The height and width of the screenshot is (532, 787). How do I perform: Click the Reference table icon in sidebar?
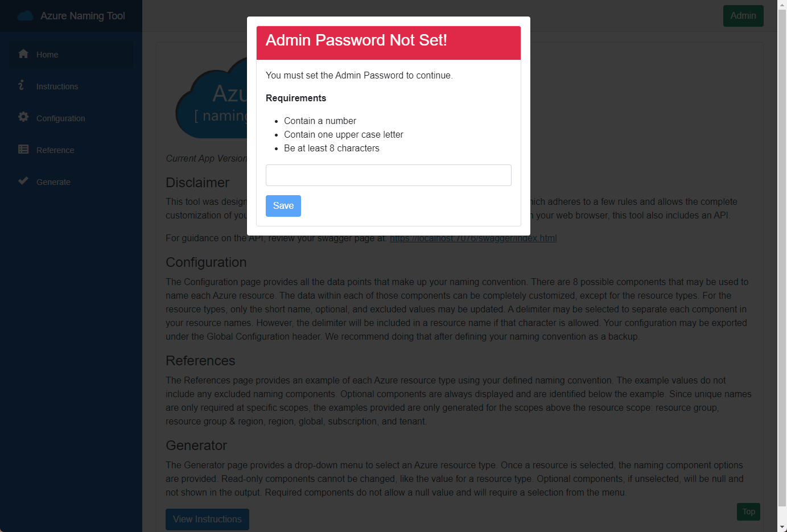(23, 149)
